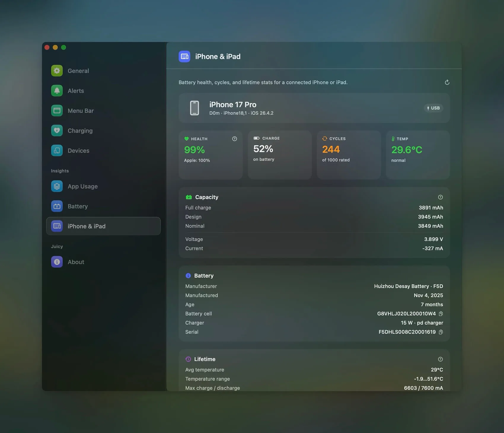The image size is (504, 433).
Task: Click the 52% charge value
Action: [x=263, y=149]
